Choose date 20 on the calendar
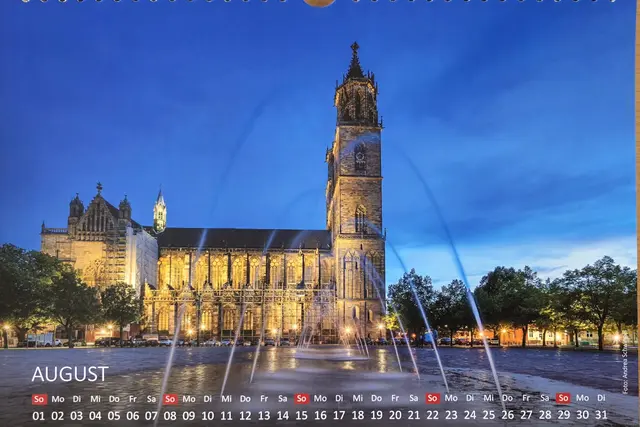 click(395, 415)
